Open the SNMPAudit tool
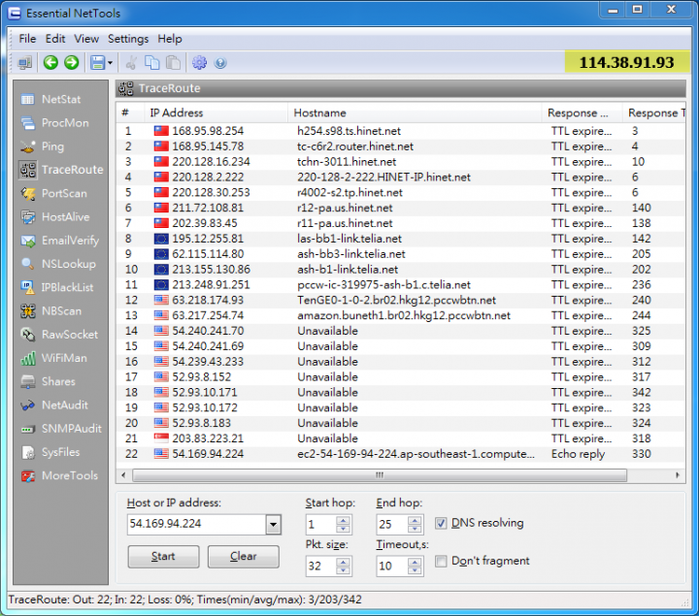The image size is (699, 616). [60, 429]
